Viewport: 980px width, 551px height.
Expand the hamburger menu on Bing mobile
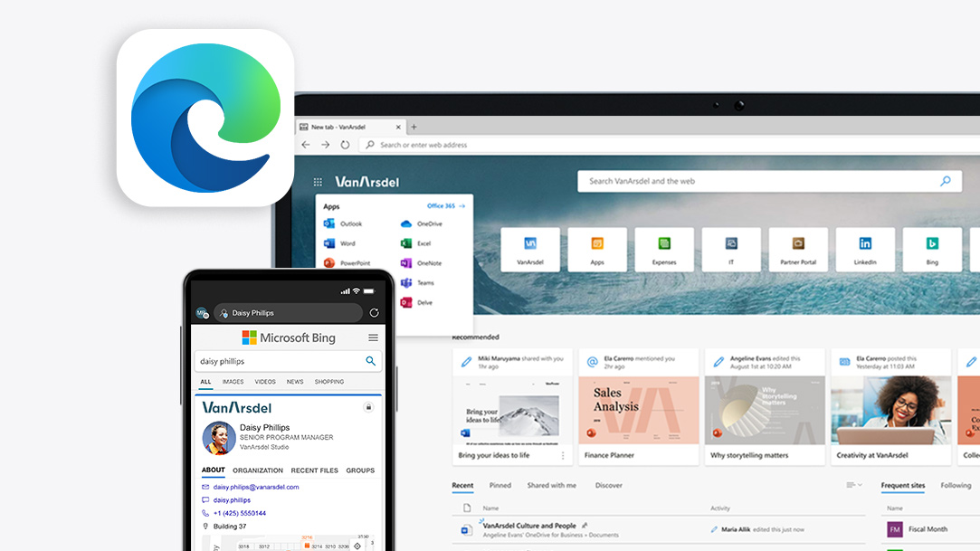point(372,337)
